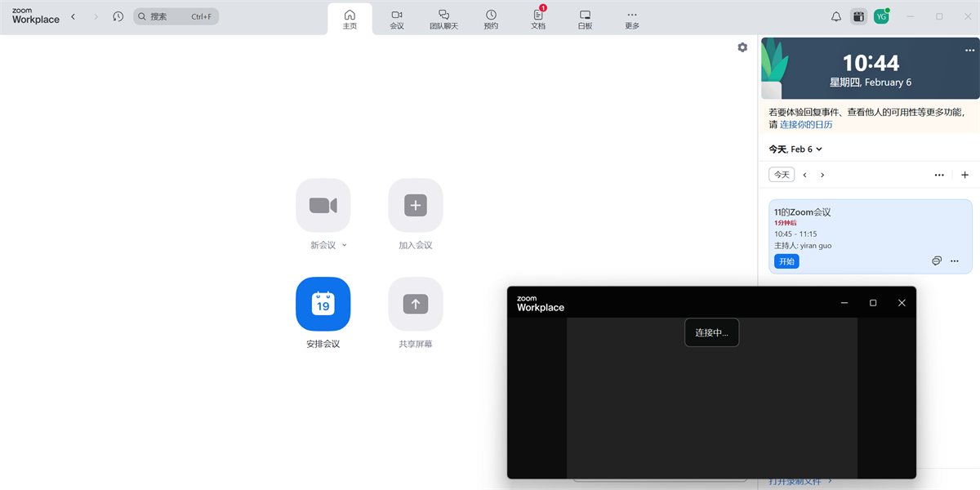This screenshot has width=980, height=490.
Task: Open the 更多 (More) menu in navigation
Action: [x=631, y=18]
